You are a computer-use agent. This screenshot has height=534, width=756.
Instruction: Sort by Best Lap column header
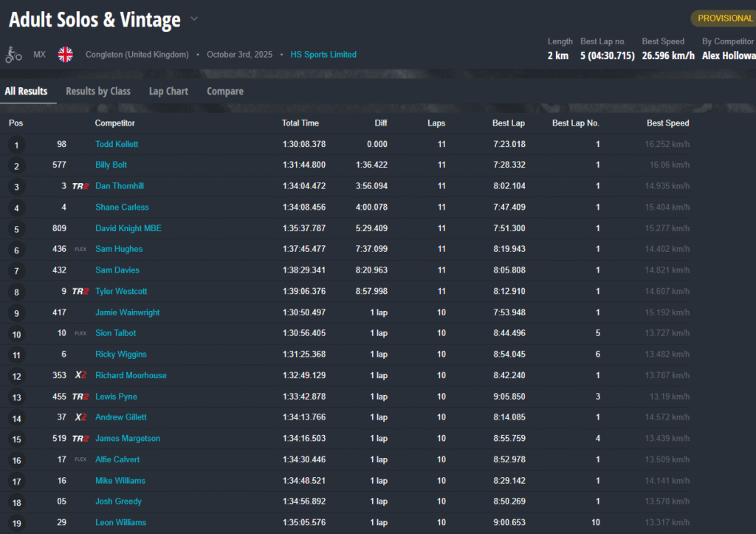[x=509, y=123]
